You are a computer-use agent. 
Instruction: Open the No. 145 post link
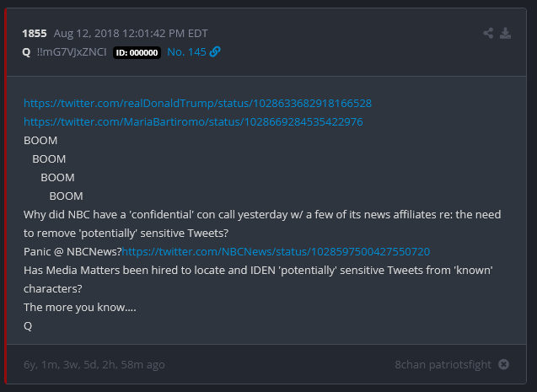point(185,51)
